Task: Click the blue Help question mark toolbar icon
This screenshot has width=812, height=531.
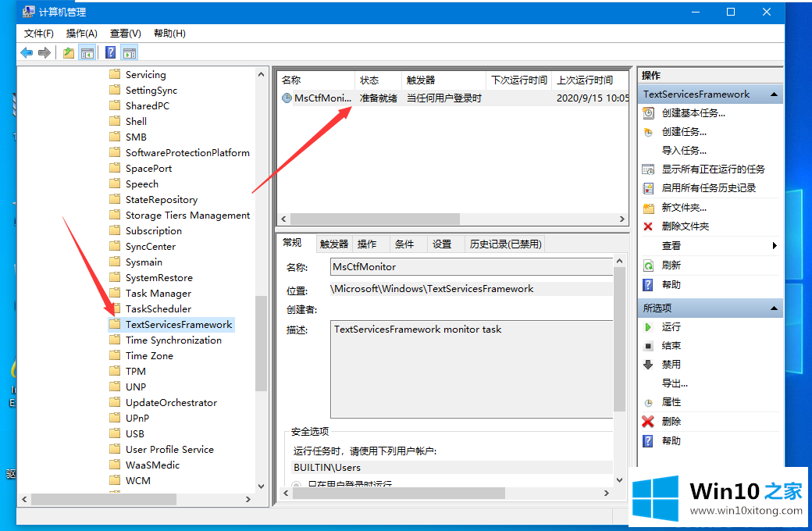Action: coord(110,52)
